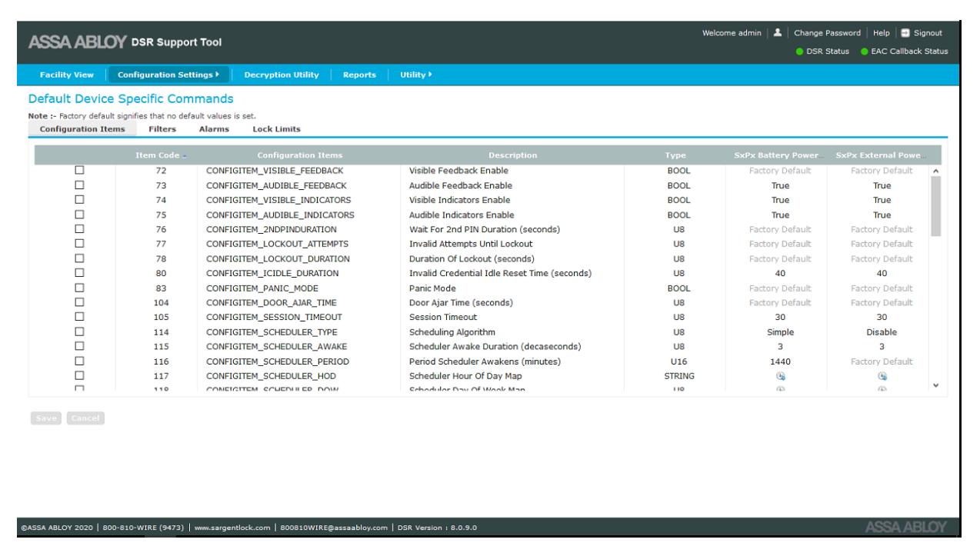Click External True value for AUDIBLE_INDICATORS

[882, 215]
